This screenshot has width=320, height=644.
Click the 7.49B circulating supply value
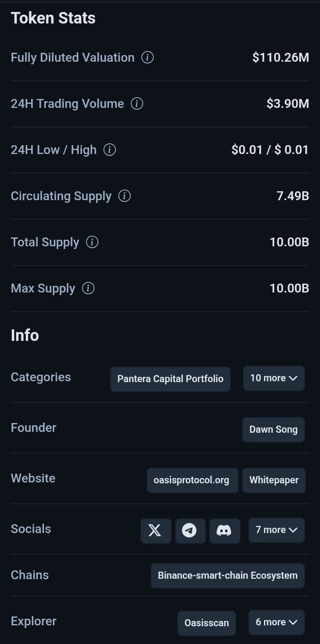tap(292, 196)
